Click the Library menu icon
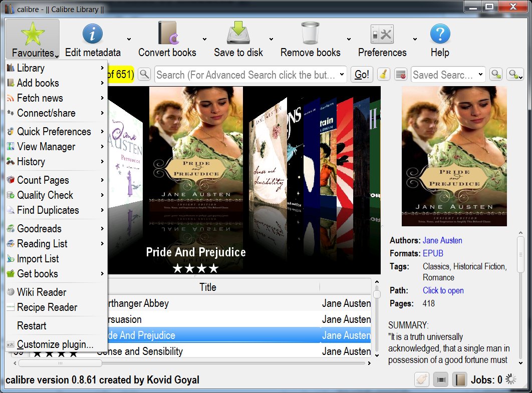 tap(11, 68)
